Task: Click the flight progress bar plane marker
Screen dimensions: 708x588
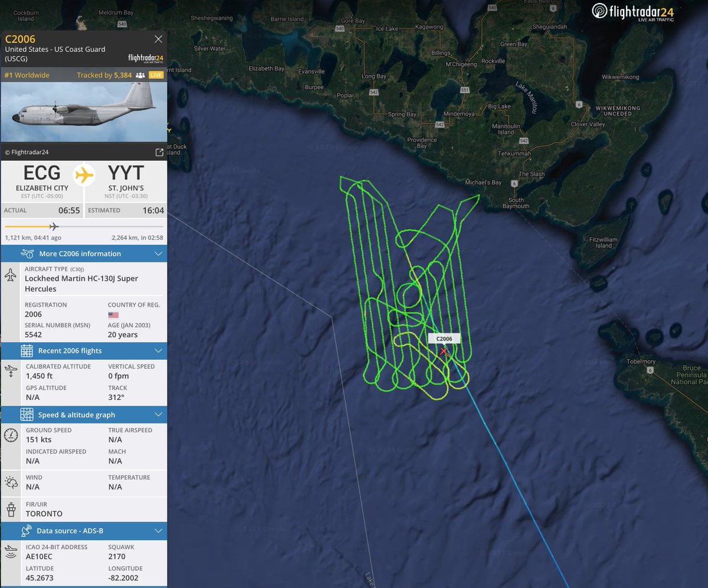Action: [x=54, y=226]
